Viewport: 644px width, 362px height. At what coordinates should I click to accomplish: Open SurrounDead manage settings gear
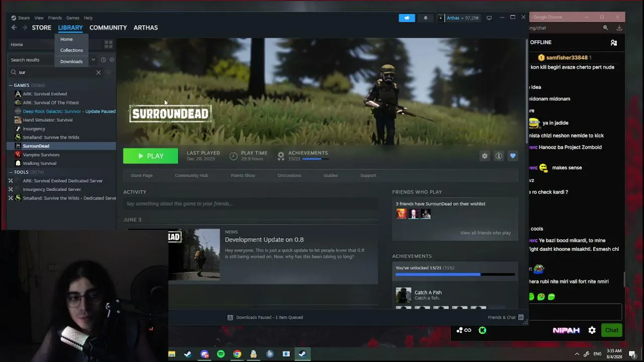[x=485, y=156]
